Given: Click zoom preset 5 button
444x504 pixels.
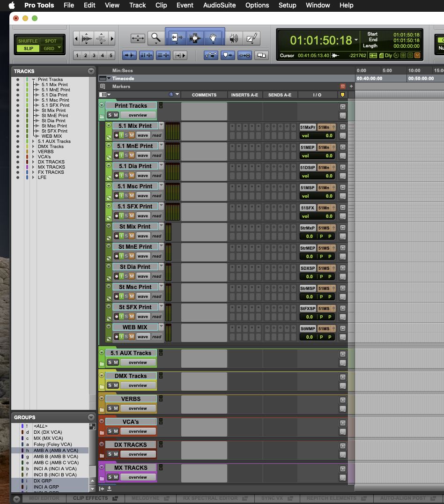Looking at the screenshot, I should 111,56.
